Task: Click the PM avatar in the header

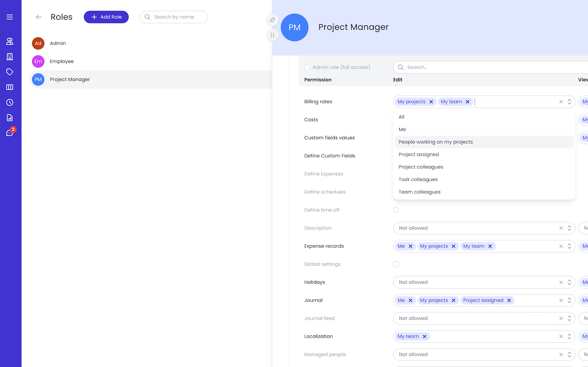Action: pos(295,27)
